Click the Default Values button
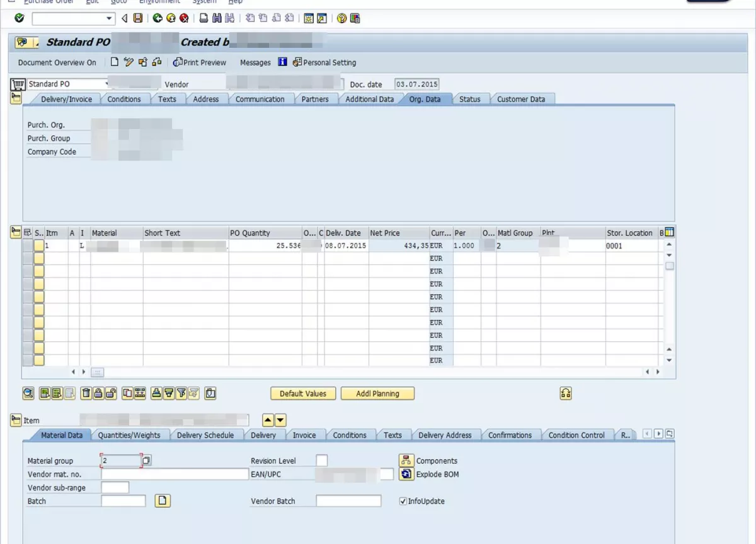The width and height of the screenshot is (756, 544). (303, 394)
